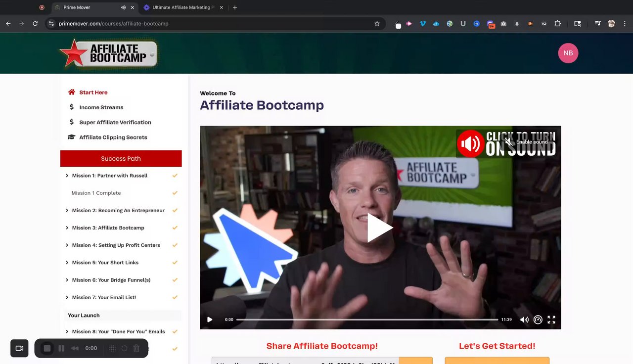Delete the recording with the trash icon
The width and height of the screenshot is (633, 364).
click(136, 348)
